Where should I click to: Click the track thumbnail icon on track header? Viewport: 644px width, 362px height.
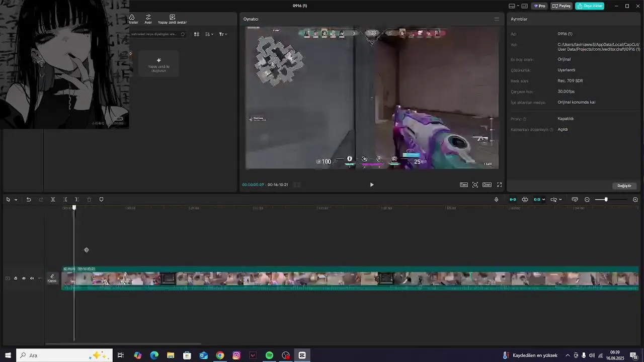[8, 279]
